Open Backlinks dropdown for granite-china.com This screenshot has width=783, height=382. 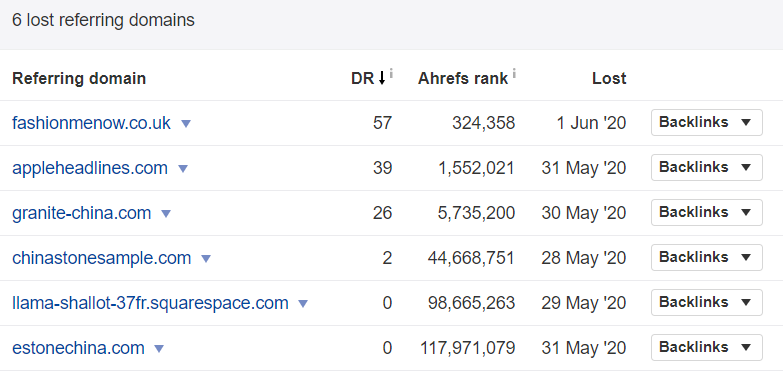[x=707, y=212]
